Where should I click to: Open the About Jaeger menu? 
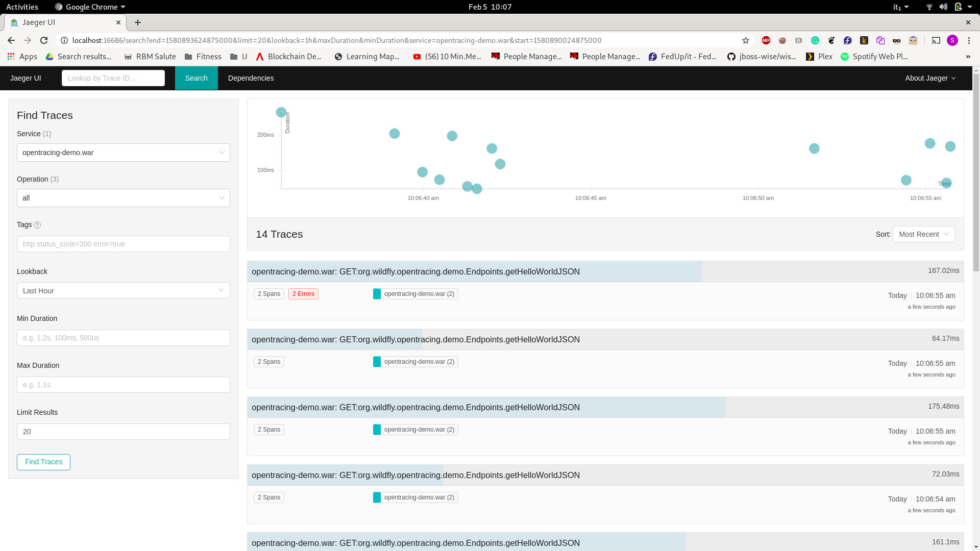930,78
